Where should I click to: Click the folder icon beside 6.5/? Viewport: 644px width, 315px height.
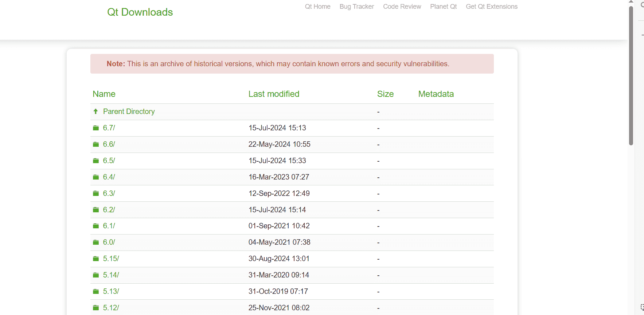tap(96, 161)
